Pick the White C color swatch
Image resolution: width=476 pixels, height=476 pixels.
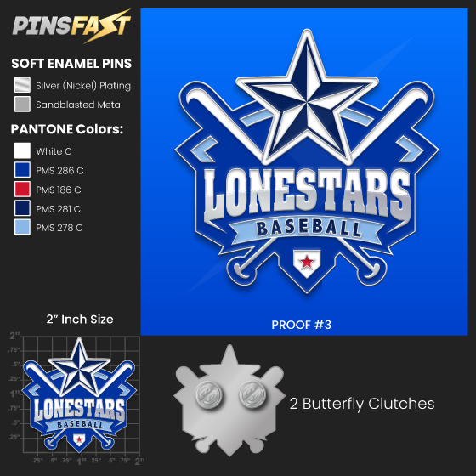click(x=22, y=150)
